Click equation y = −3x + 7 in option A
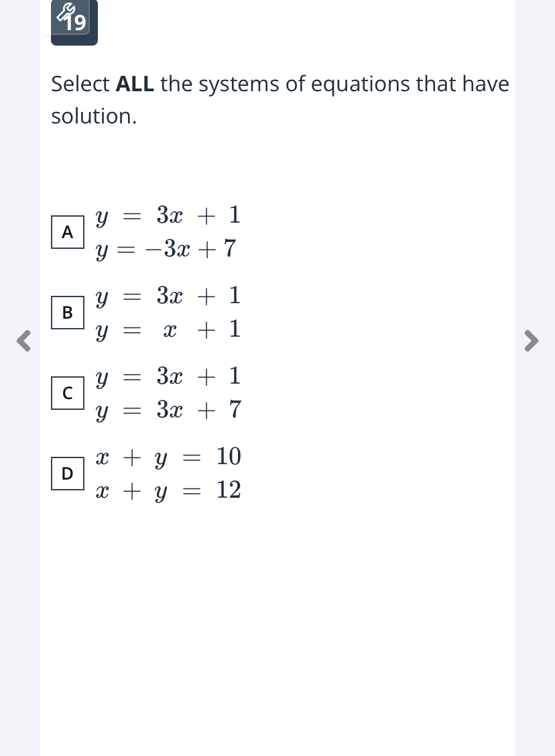The height and width of the screenshot is (756, 555). point(166,250)
